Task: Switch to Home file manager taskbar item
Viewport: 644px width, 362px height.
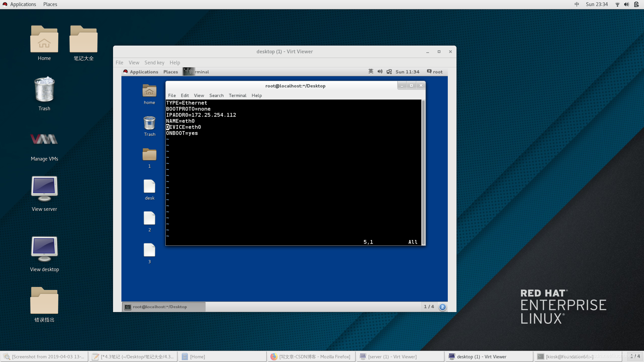Action: tap(222, 357)
